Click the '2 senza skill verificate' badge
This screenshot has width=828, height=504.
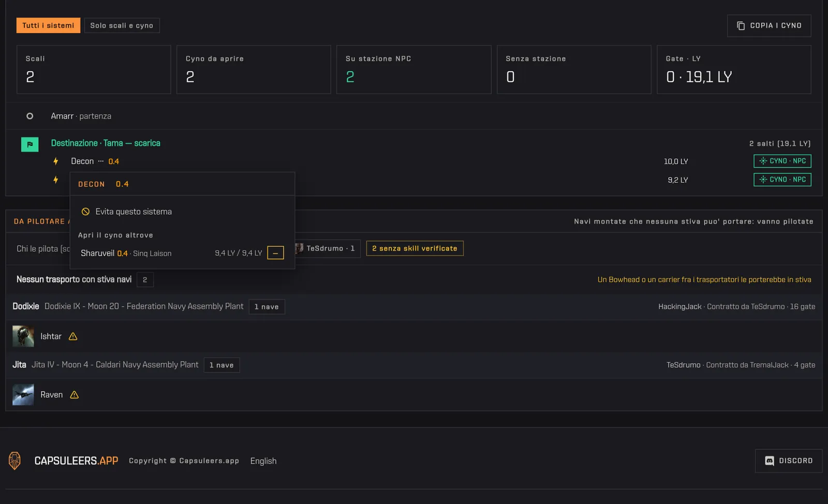coord(415,248)
